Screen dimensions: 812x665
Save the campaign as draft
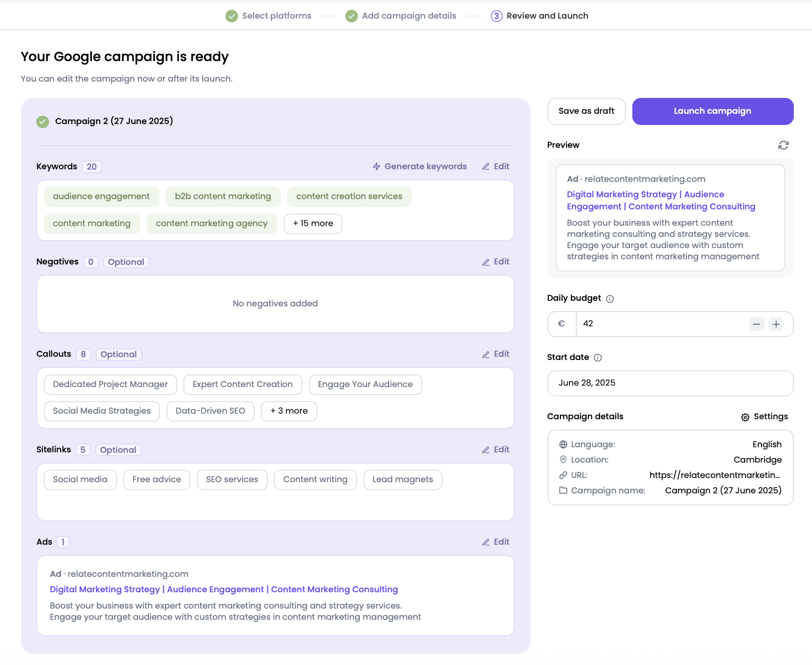(x=586, y=111)
